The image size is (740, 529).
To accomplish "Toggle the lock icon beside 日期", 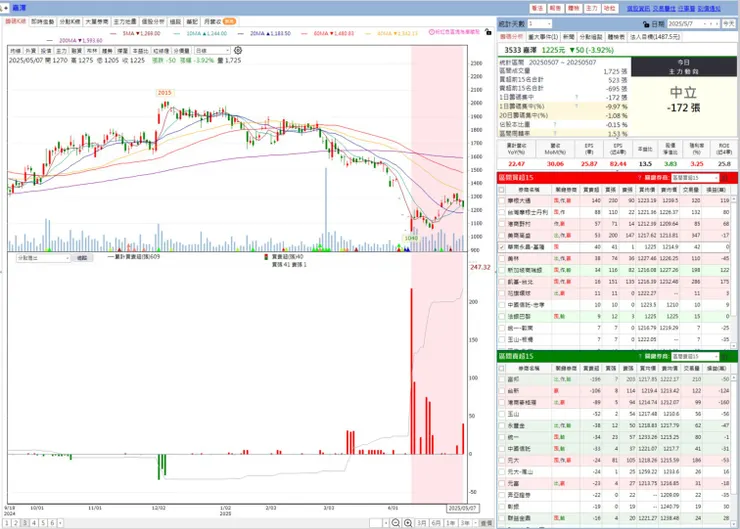I will (x=646, y=24).
